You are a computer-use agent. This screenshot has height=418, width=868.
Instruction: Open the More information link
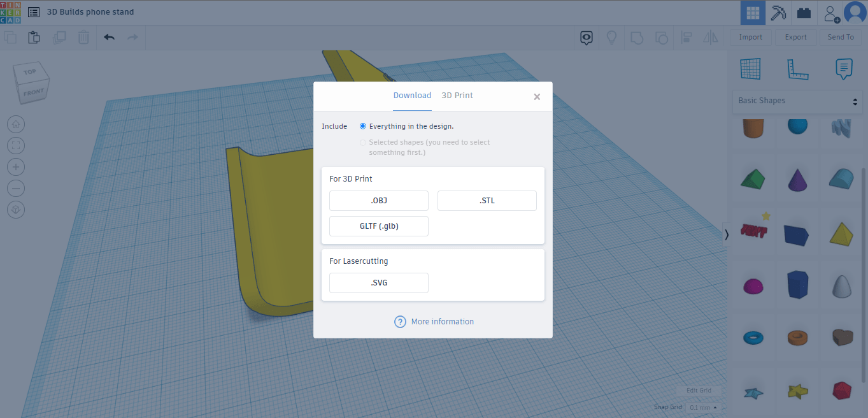tap(442, 322)
